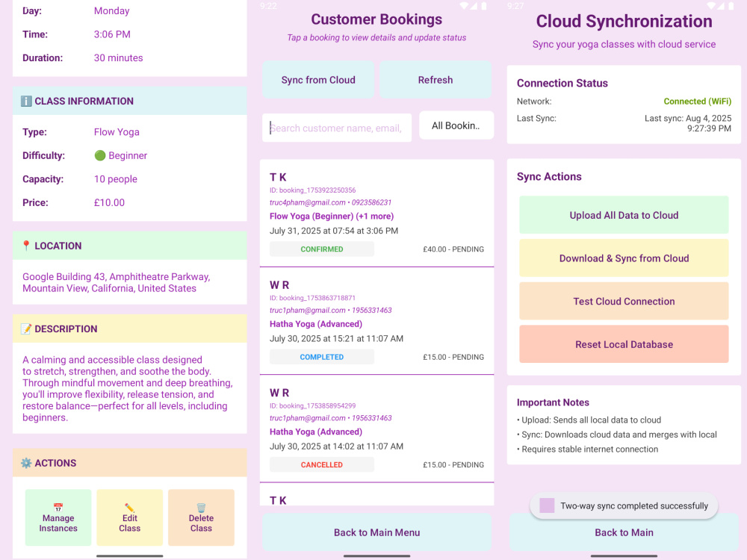Viewport: 747px width, 560px height.
Task: Tap the CONFIRMED status badge
Action: point(321,249)
